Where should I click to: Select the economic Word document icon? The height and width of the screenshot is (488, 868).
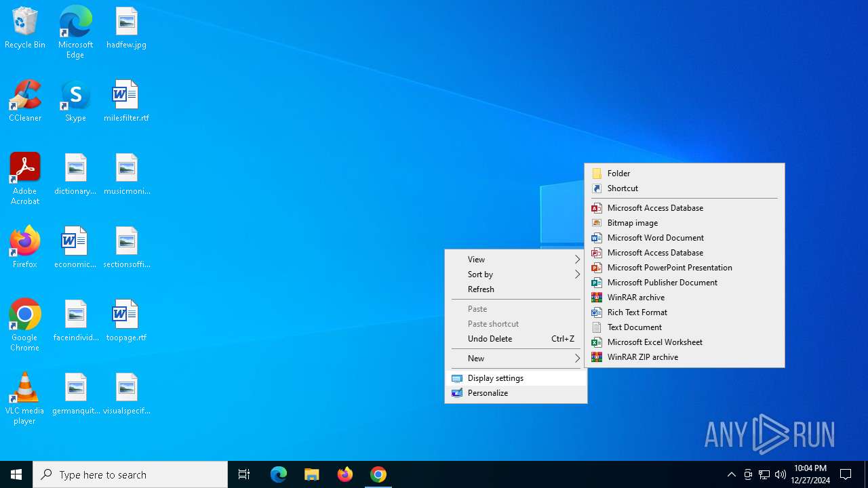coord(75,248)
